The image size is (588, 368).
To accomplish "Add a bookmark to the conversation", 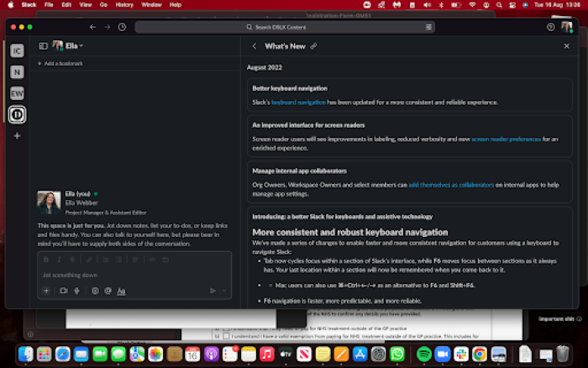I will coord(60,63).
